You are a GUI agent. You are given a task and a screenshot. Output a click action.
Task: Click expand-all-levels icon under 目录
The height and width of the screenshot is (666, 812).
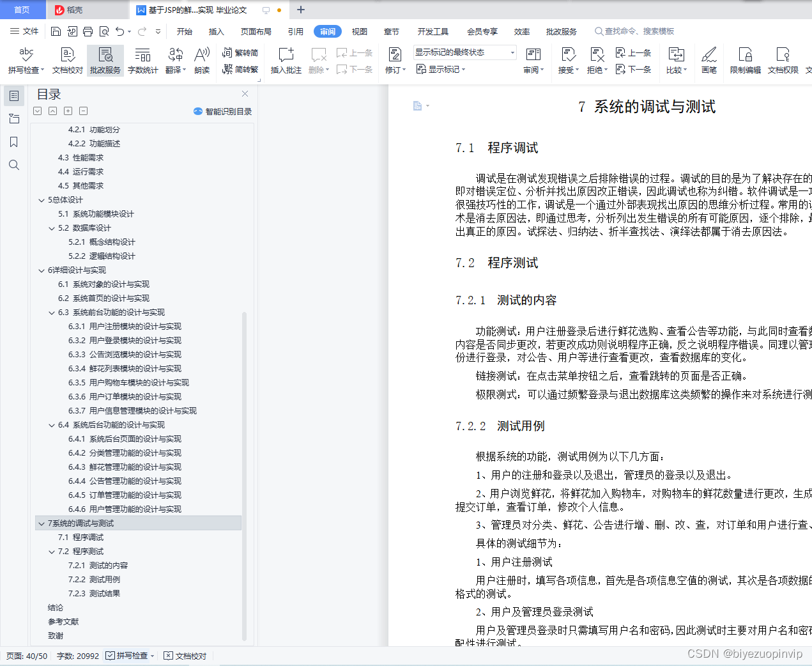click(x=38, y=111)
